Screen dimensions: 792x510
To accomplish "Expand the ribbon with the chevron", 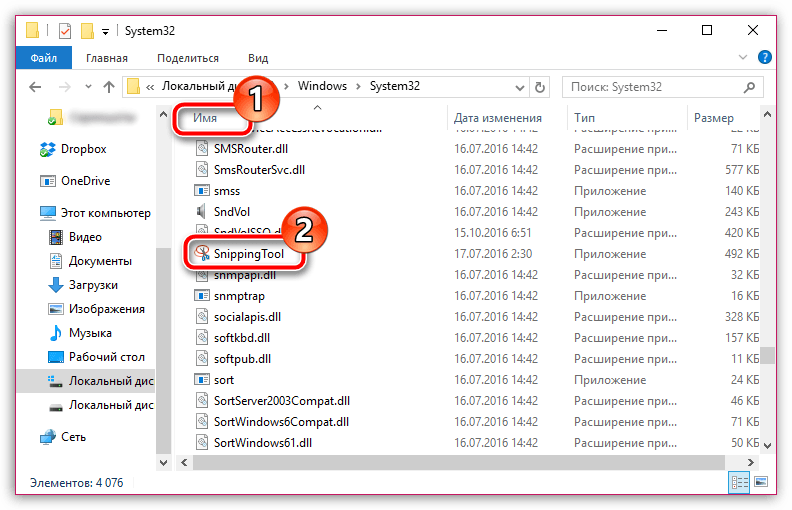I will tap(742, 57).
